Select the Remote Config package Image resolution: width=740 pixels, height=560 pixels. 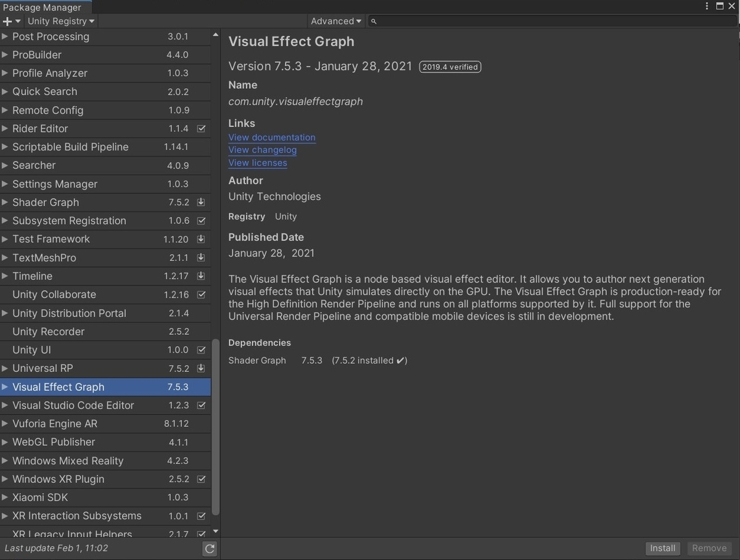click(105, 110)
